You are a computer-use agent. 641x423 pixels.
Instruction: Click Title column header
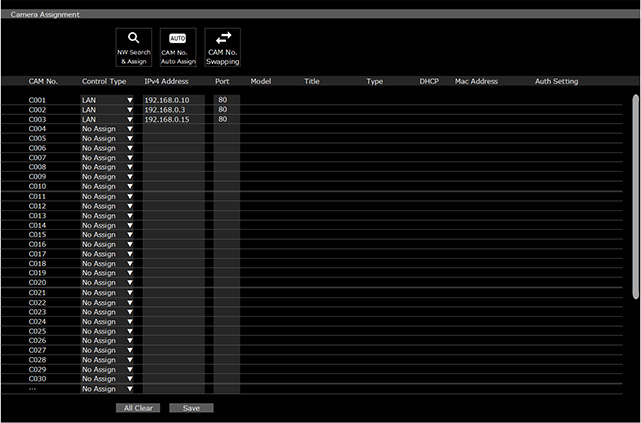[312, 81]
